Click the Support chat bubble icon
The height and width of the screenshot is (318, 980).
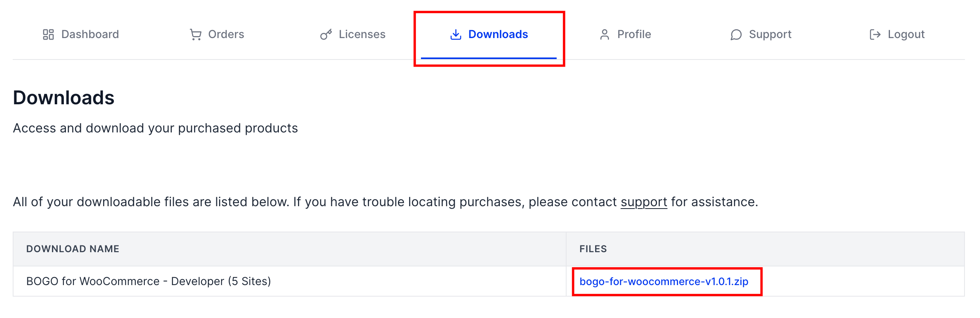pos(736,35)
